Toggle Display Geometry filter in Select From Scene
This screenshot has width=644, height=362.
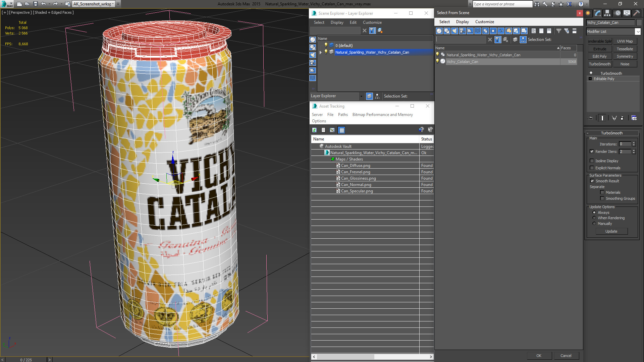(x=439, y=31)
